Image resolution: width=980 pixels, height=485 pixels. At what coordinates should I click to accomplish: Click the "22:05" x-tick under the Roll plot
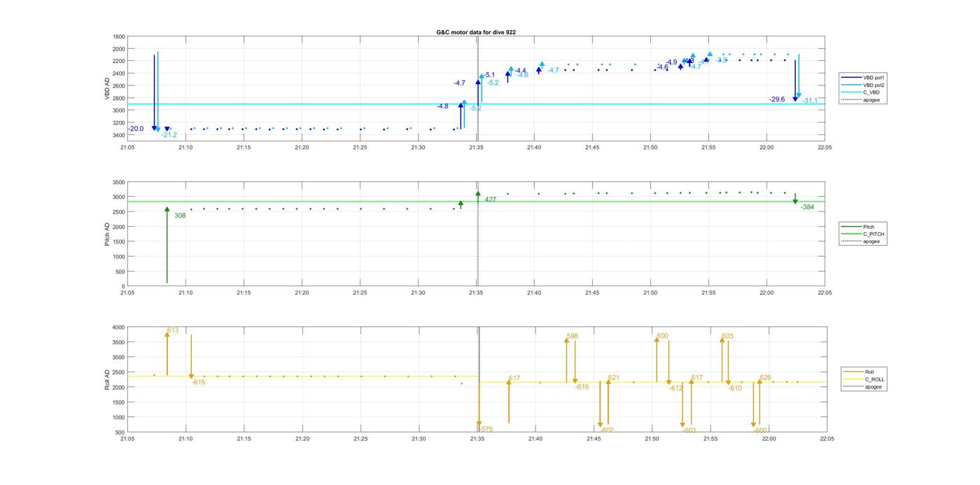(827, 440)
